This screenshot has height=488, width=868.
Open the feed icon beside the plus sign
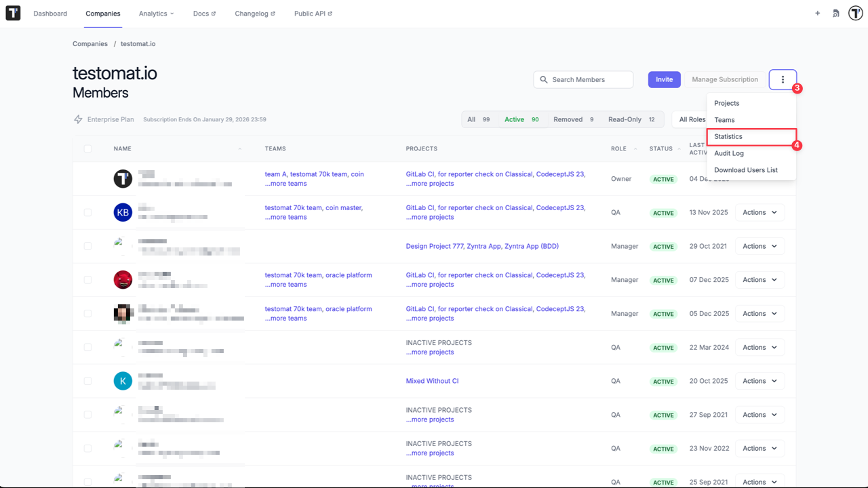tap(835, 13)
